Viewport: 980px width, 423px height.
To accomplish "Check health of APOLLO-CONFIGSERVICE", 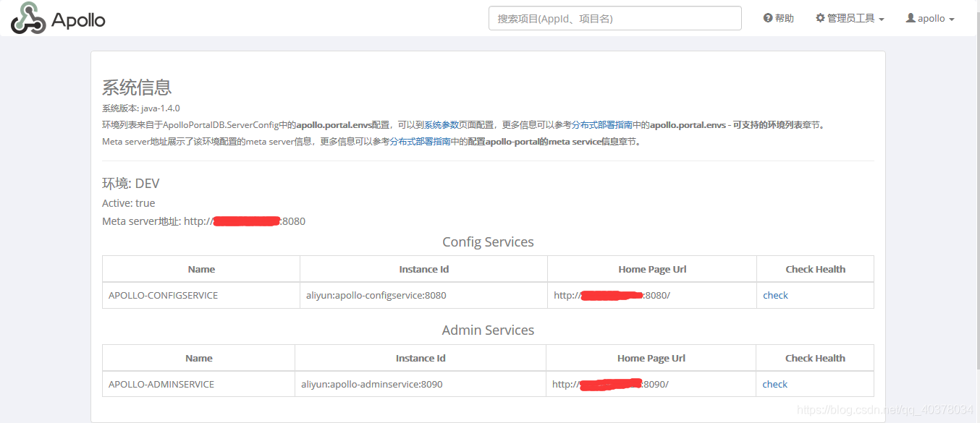I will (x=775, y=295).
